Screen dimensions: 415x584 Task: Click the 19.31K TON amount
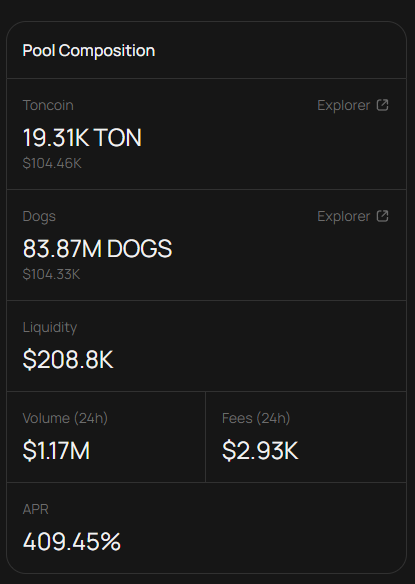click(x=82, y=137)
